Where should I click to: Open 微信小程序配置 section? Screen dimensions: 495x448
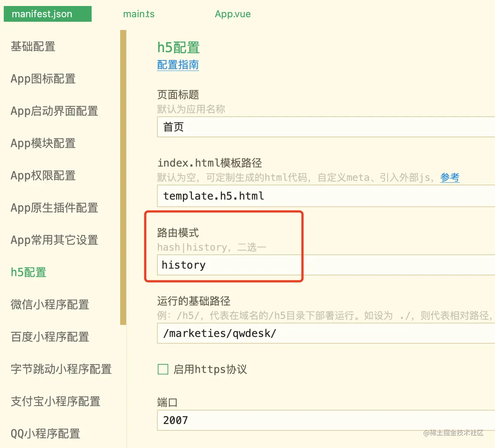pos(50,305)
